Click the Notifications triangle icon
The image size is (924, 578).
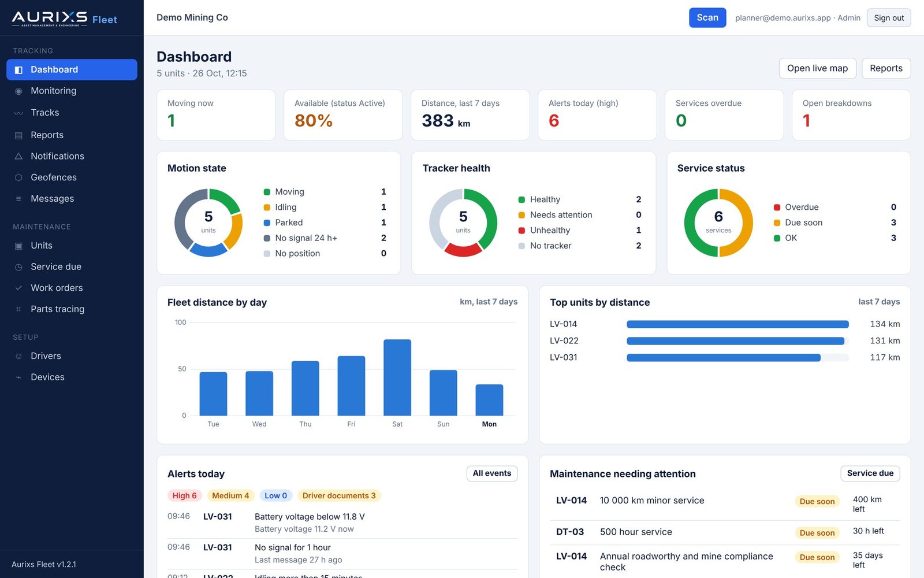(x=18, y=157)
